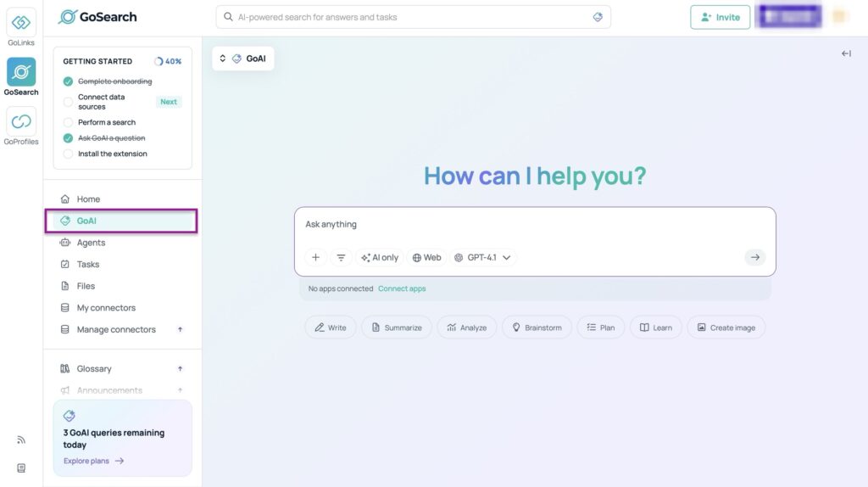The height and width of the screenshot is (487, 868).
Task: Choose the Learn suggestion chip
Action: pos(656,327)
